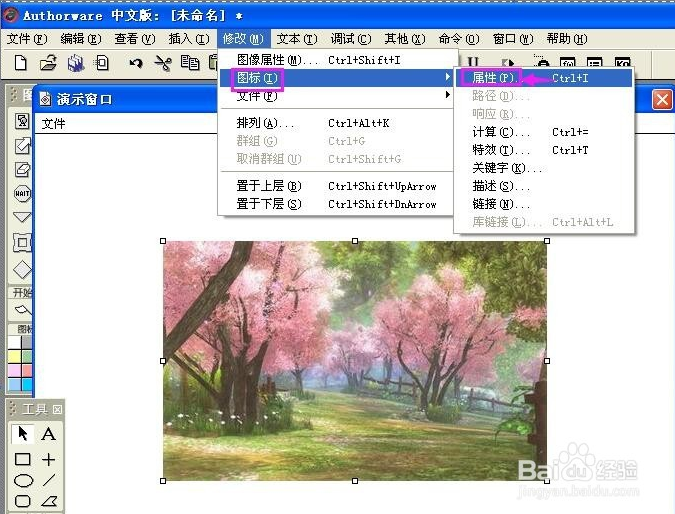The image size is (675, 514).
Task: Close the 演示窗口 presentation window
Action: 662,100
